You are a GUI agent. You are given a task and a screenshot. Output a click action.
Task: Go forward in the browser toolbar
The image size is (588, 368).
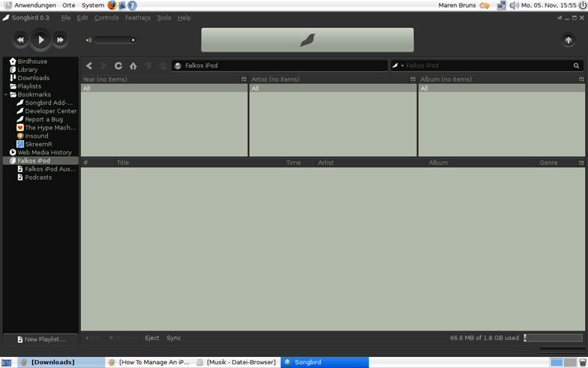(103, 66)
